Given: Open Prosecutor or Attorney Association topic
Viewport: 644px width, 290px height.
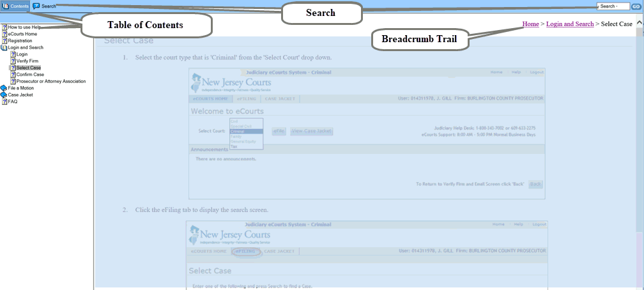Looking at the screenshot, I should coord(51,81).
